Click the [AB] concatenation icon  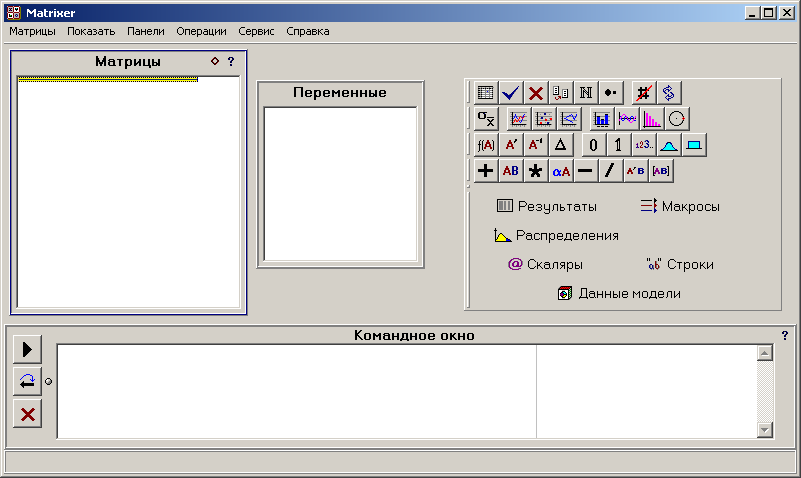(x=661, y=171)
